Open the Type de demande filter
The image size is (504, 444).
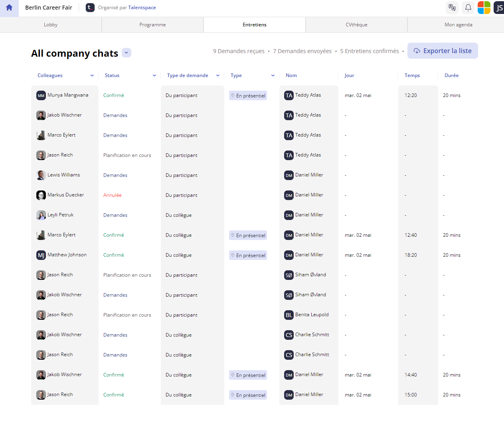pos(218,75)
